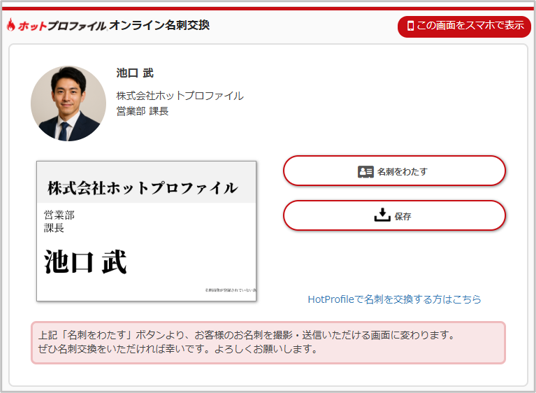Click the 保存 download button

[x=394, y=216]
